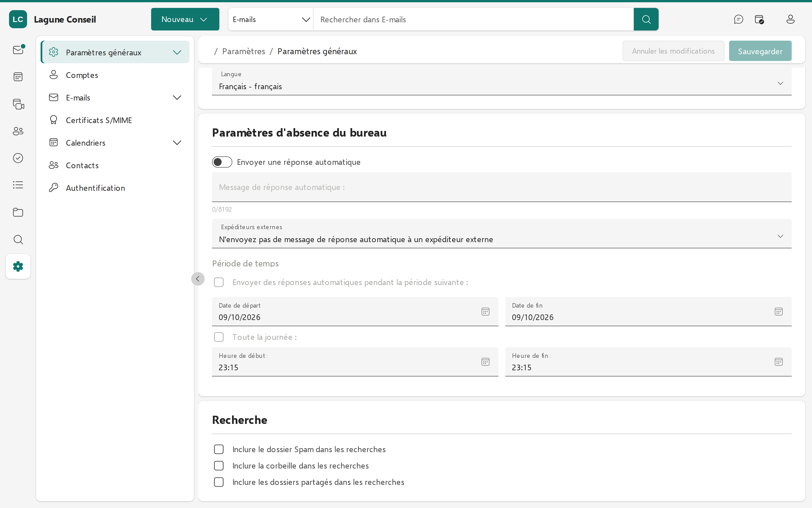Screen dimensions: 812x508
Task: Open Comptes settings
Action: 115,75
